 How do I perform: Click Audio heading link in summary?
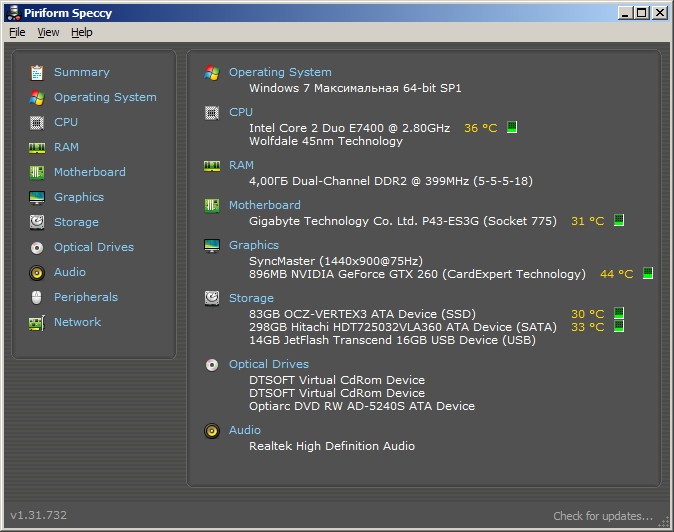245,430
